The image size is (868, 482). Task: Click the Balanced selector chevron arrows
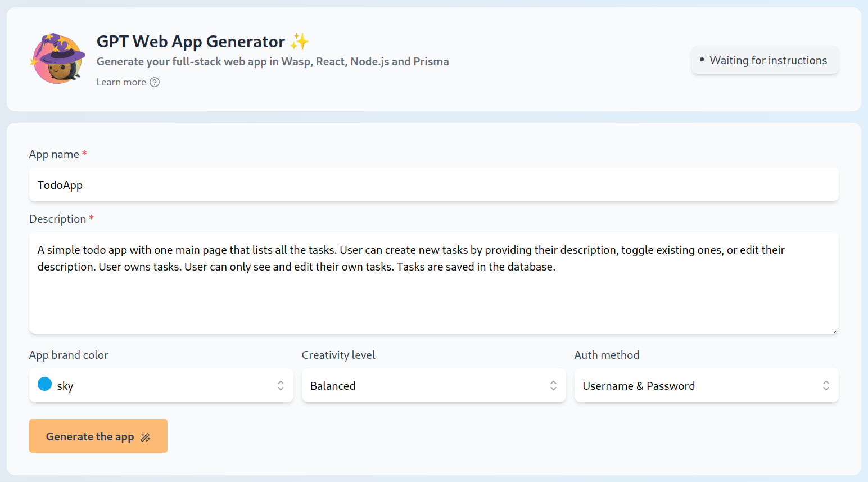(x=553, y=386)
